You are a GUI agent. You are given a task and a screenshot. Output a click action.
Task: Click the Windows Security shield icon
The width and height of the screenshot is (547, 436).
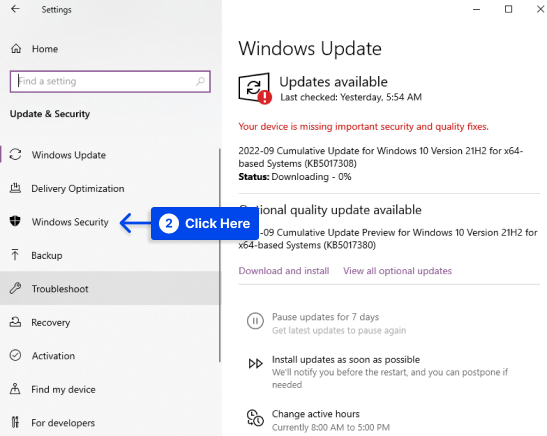pos(15,221)
